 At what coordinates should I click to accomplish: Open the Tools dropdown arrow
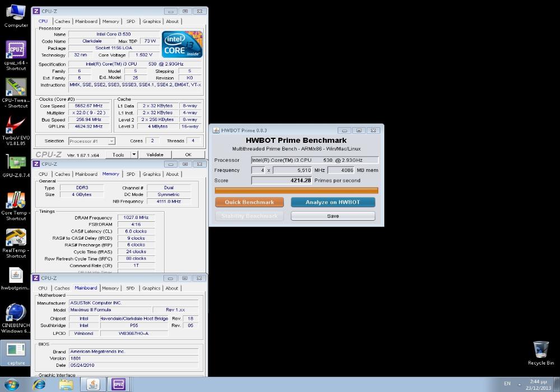click(x=134, y=155)
